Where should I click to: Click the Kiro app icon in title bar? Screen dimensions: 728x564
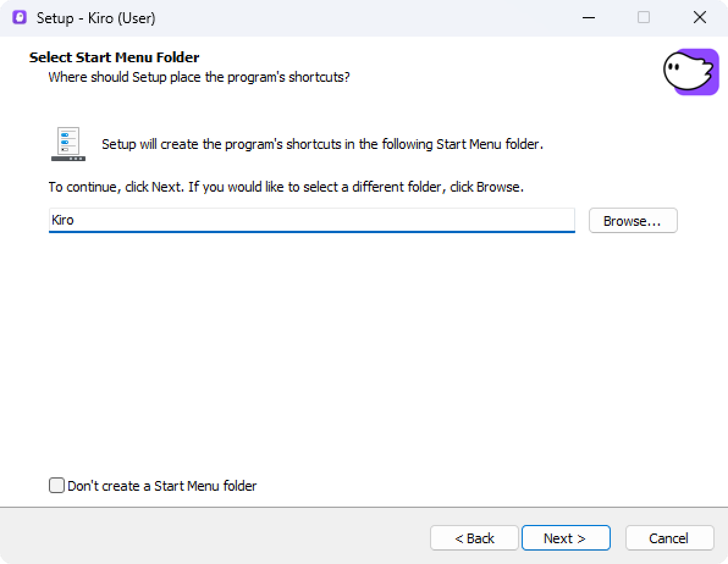point(20,18)
